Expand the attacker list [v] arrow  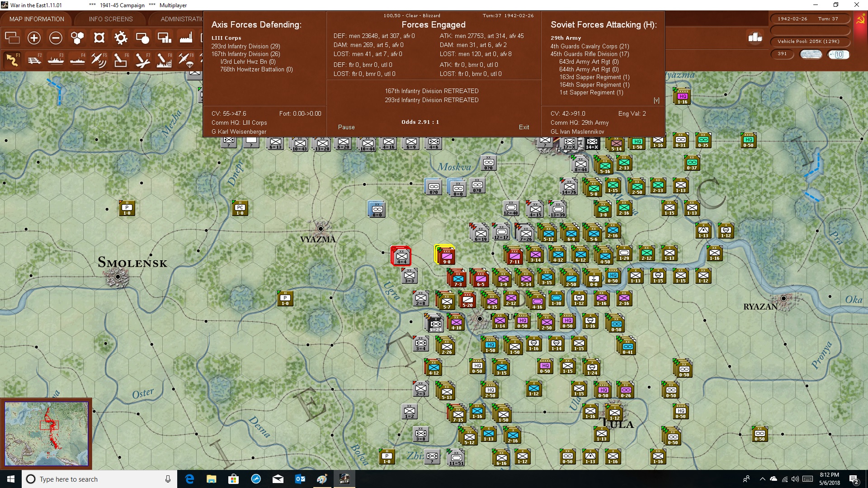pos(656,100)
